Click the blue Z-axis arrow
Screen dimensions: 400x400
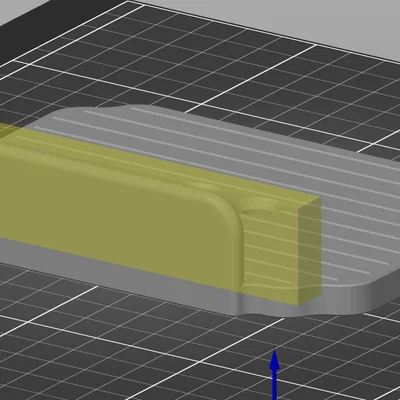[x=274, y=375]
